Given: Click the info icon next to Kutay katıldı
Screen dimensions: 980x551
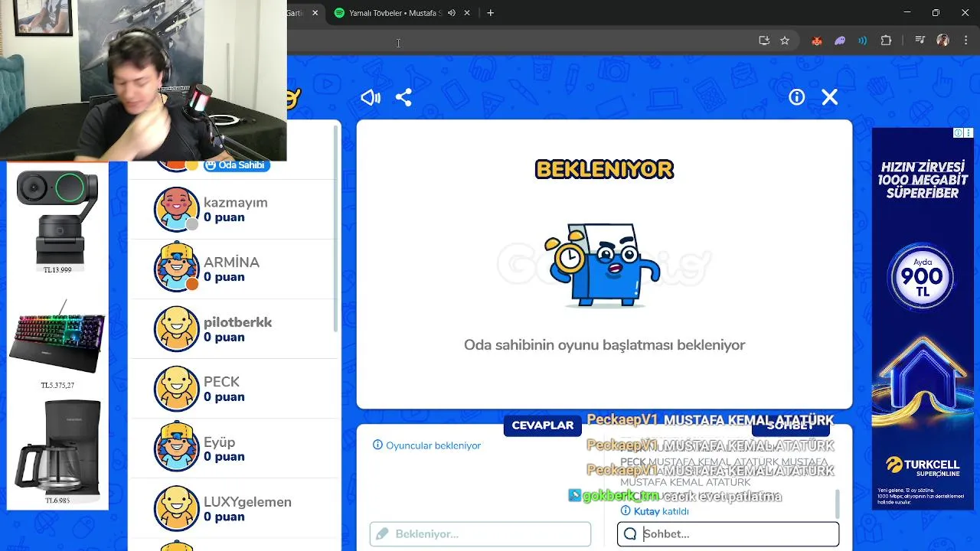Looking at the screenshot, I should [x=626, y=510].
